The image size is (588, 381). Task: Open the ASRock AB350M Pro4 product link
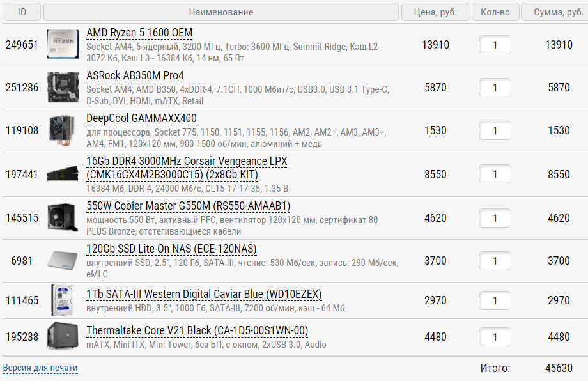point(135,75)
